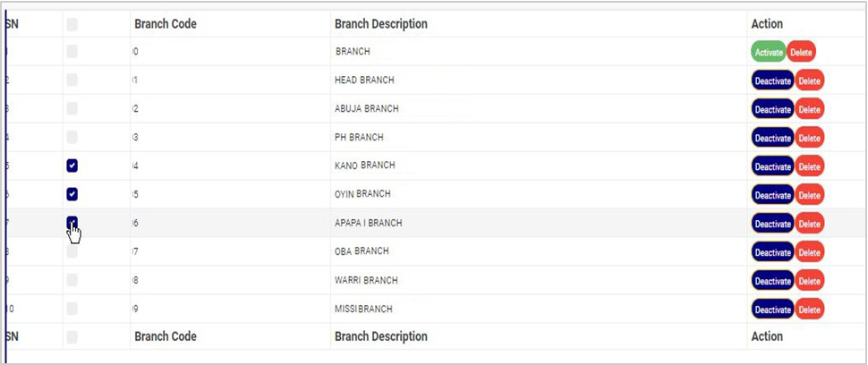Delete the ABUJA BRANCH entry
This screenshot has width=868, height=365.
(x=809, y=110)
